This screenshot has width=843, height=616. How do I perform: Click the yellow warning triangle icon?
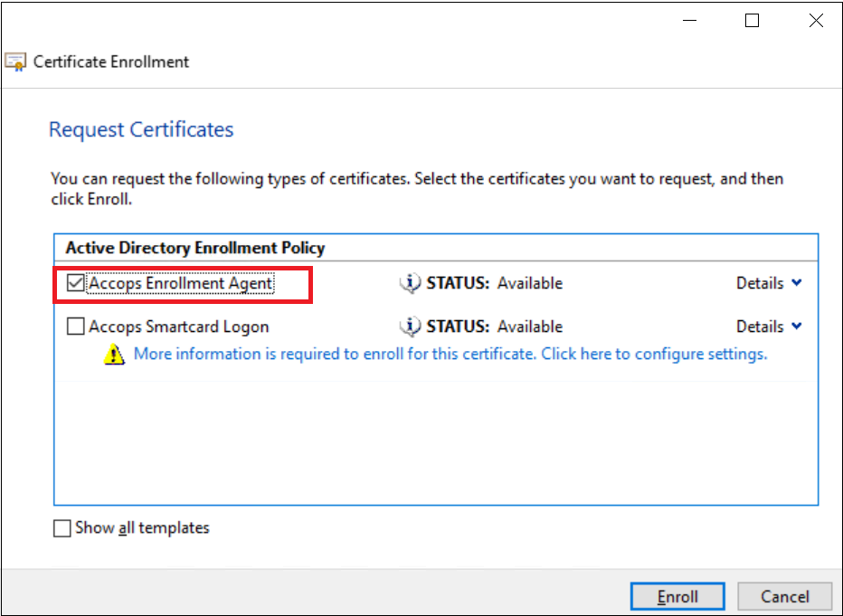click(x=114, y=355)
